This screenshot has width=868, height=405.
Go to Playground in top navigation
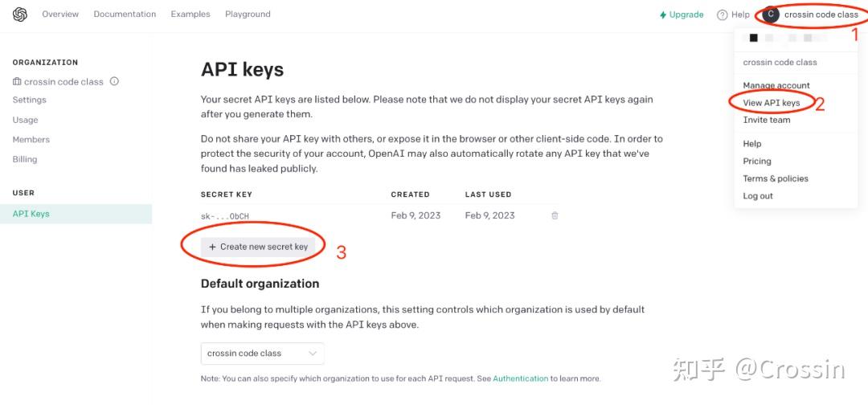[248, 14]
